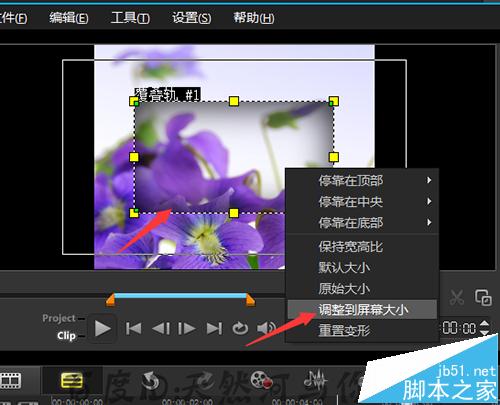500x405 pixels.
Task: Click the top-middle yellow resize handle
Action: pyautogui.click(x=234, y=101)
